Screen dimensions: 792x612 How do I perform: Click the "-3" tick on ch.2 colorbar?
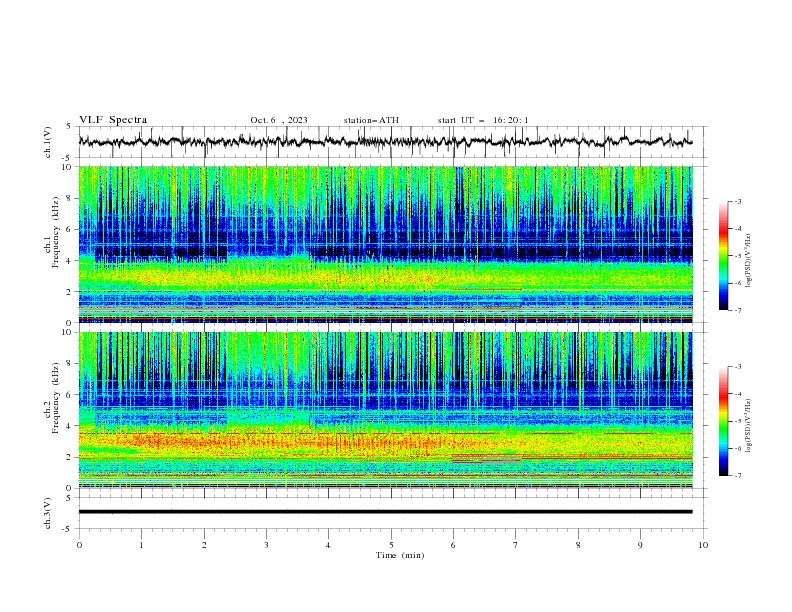tap(737, 367)
